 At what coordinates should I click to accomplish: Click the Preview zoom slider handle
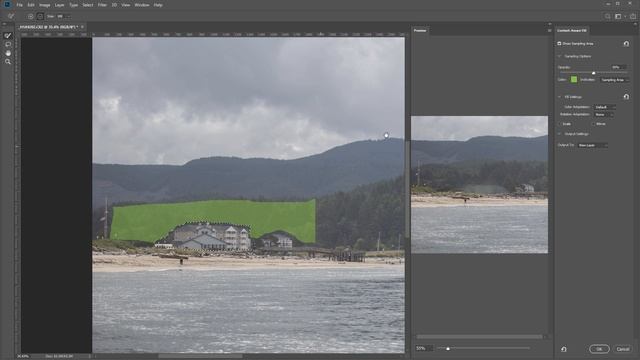(x=448, y=349)
